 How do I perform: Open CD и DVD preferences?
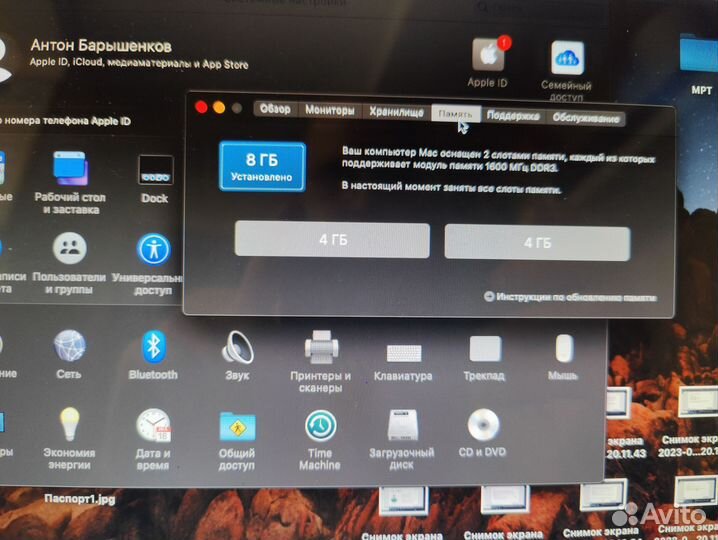[x=483, y=425]
